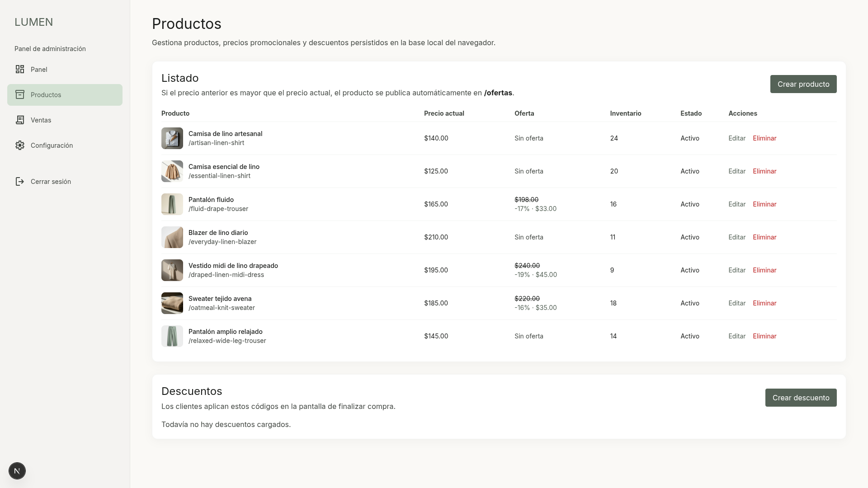Open the Sweater tejido avena thumbnail
The width and height of the screenshot is (868, 488).
click(172, 303)
